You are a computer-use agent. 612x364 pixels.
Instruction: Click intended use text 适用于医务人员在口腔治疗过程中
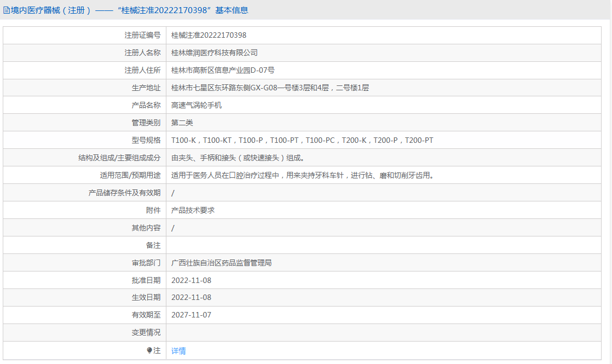tap(303, 175)
